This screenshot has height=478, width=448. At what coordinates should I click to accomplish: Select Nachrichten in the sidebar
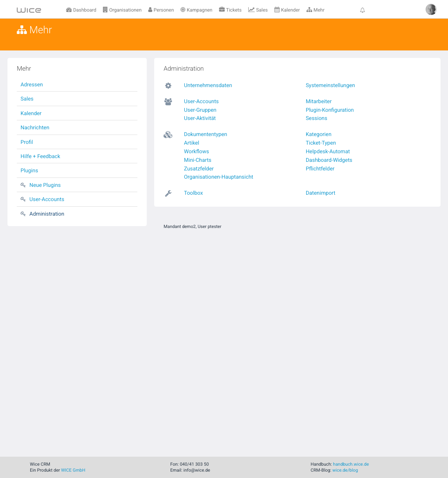click(35, 127)
